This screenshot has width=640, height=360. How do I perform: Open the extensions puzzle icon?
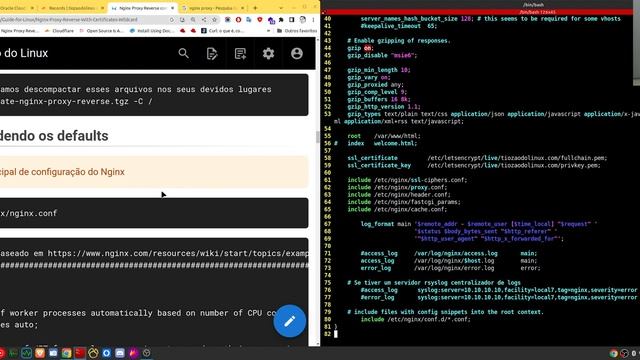click(x=281, y=20)
